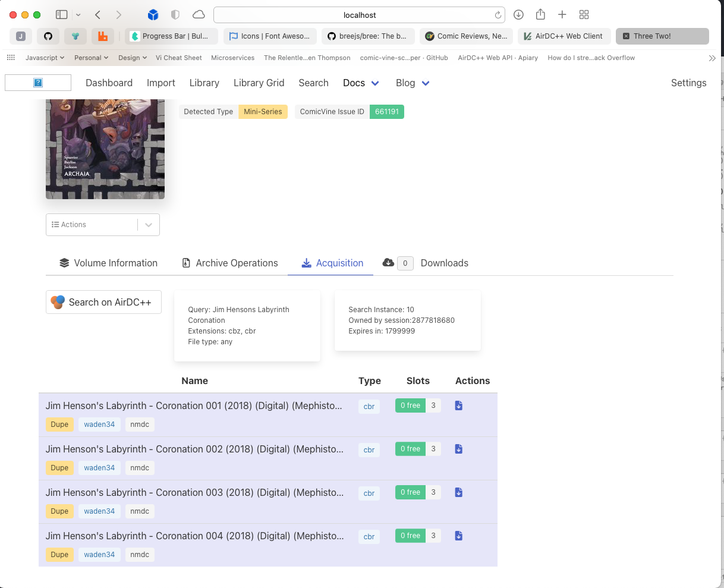
Task: Click download icon for Coronation 001 row
Action: tap(458, 405)
